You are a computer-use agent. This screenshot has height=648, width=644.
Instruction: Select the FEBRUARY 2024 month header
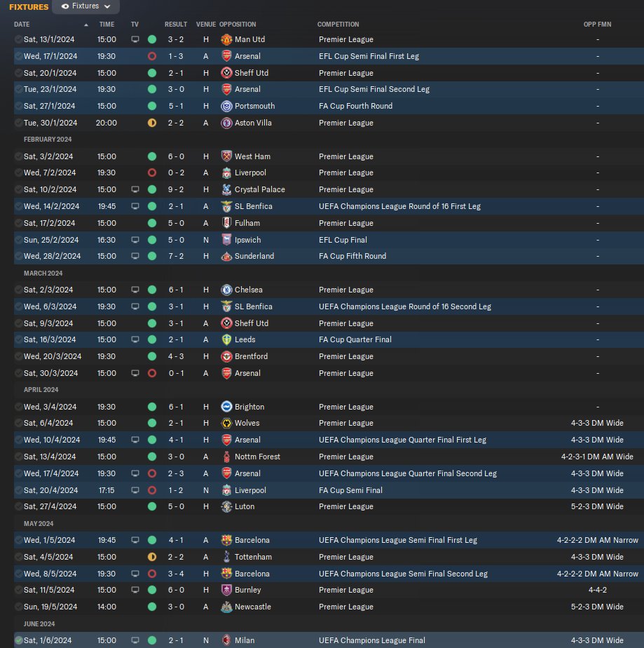48,140
